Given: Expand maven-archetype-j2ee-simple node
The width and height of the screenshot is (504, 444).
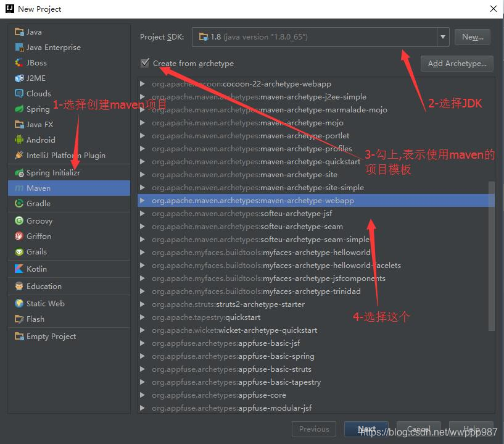Looking at the screenshot, I should point(142,97).
